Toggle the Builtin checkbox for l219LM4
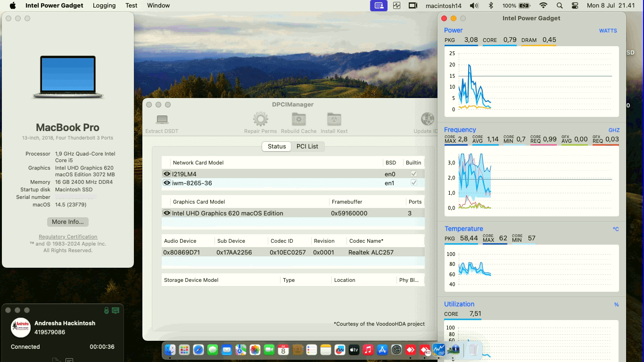 [413, 173]
